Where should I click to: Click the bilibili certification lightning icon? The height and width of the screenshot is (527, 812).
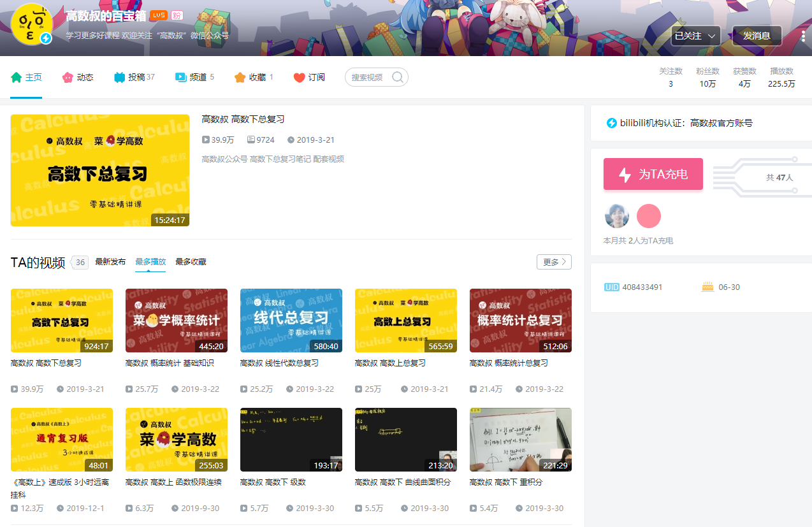(x=611, y=123)
